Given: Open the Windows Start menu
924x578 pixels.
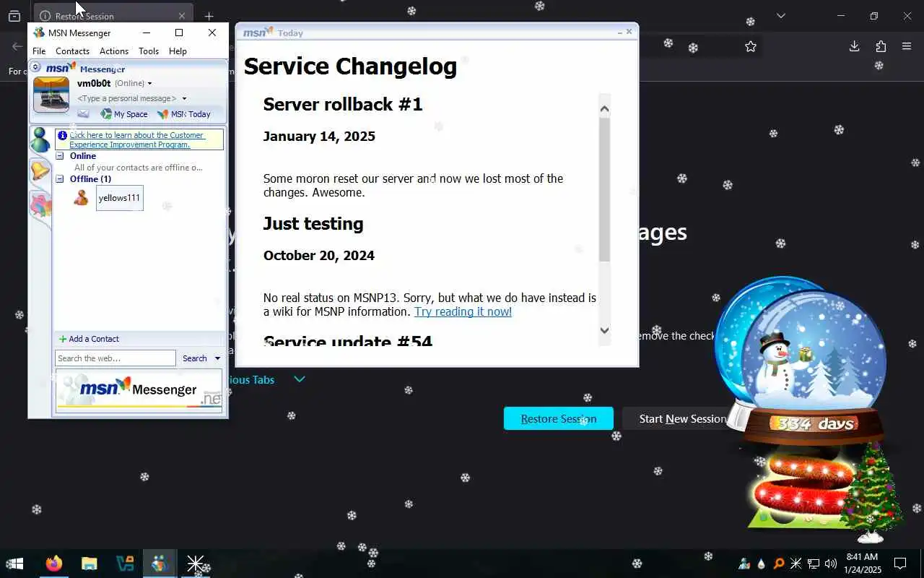Looking at the screenshot, I should click(x=15, y=564).
